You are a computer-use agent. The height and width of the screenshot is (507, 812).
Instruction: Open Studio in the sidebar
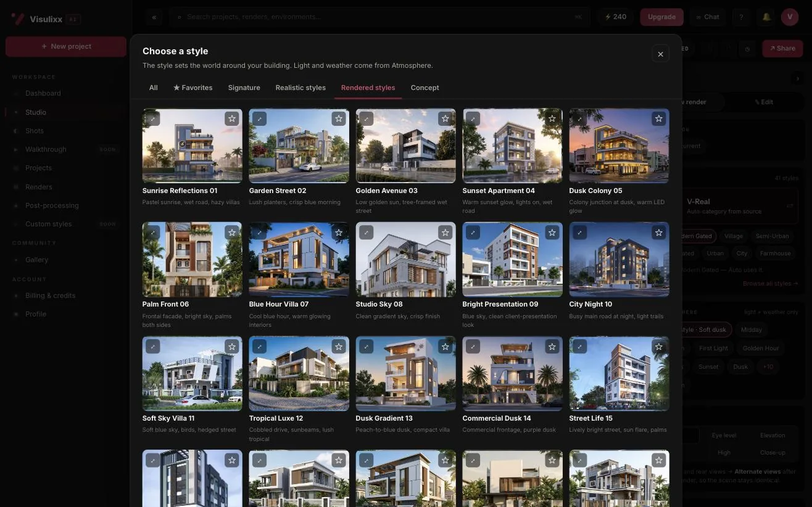66,112
